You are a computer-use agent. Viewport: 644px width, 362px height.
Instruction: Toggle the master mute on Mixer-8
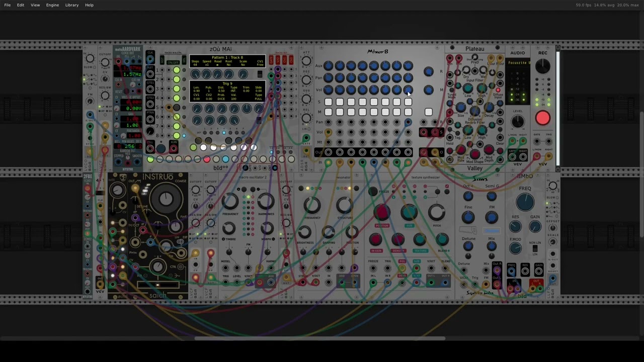pyautogui.click(x=428, y=112)
